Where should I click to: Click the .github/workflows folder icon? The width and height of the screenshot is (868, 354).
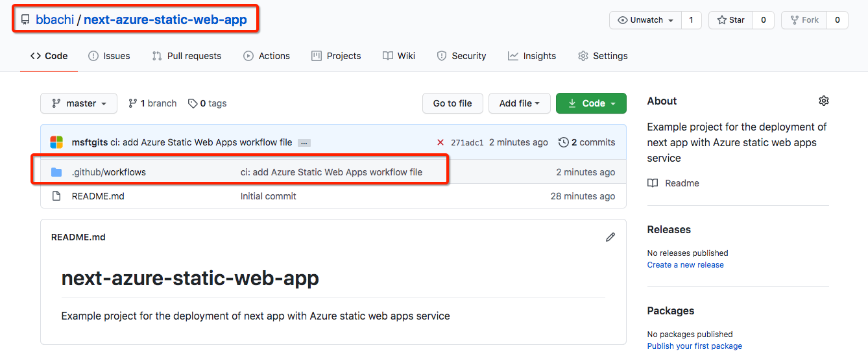56,172
